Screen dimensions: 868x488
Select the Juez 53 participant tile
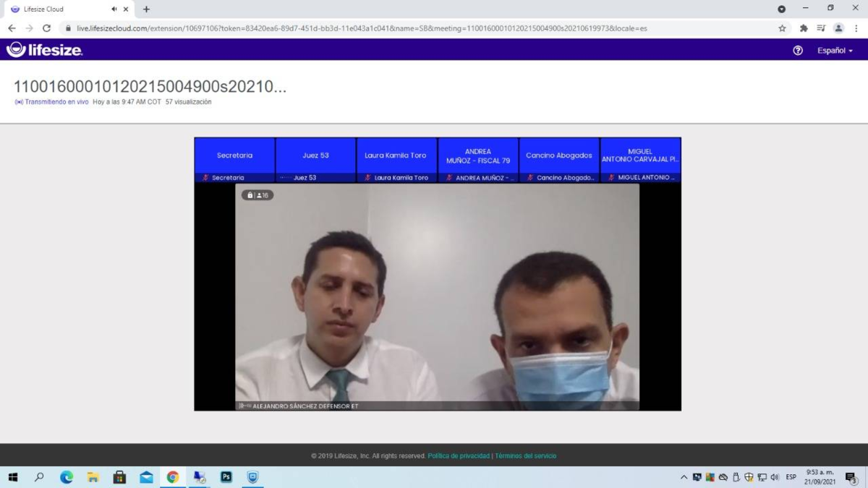coord(315,155)
